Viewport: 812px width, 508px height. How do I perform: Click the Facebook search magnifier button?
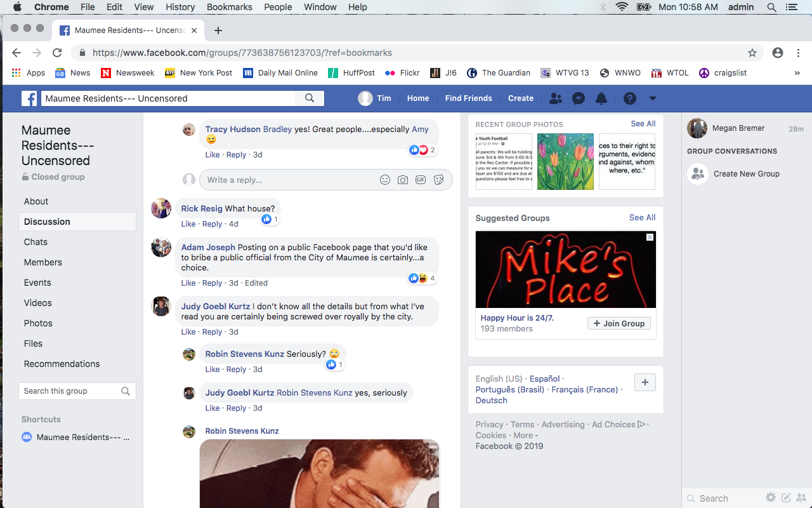click(x=310, y=98)
